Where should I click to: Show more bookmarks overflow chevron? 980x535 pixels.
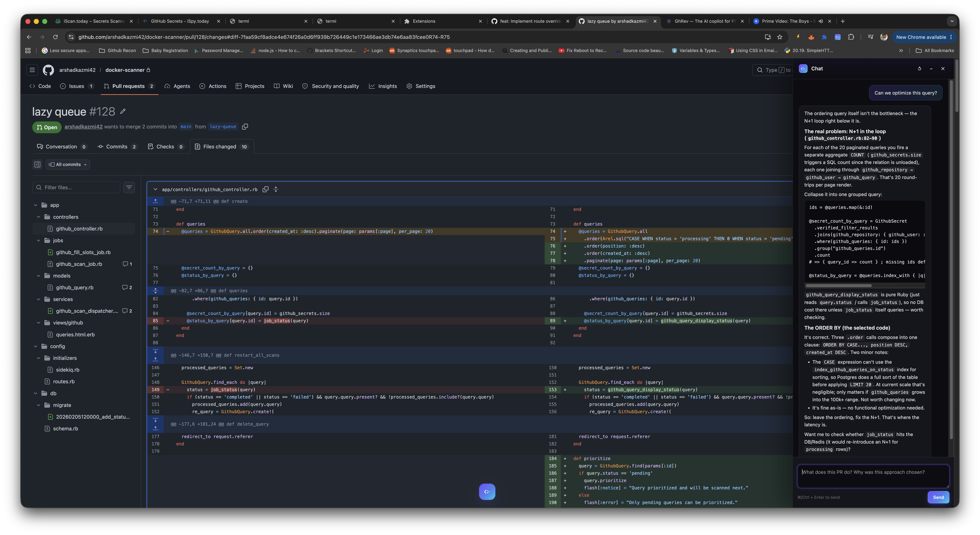[901, 51]
